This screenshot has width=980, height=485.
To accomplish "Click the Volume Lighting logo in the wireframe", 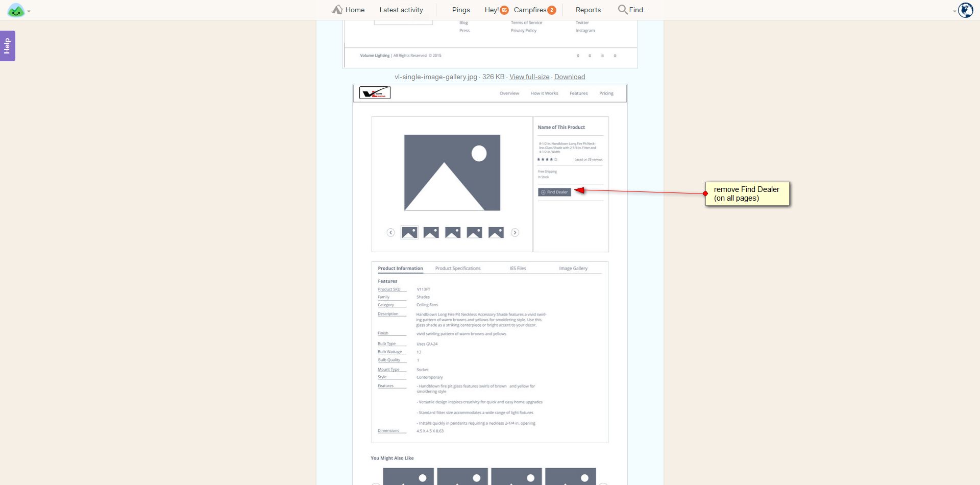I will (x=375, y=93).
